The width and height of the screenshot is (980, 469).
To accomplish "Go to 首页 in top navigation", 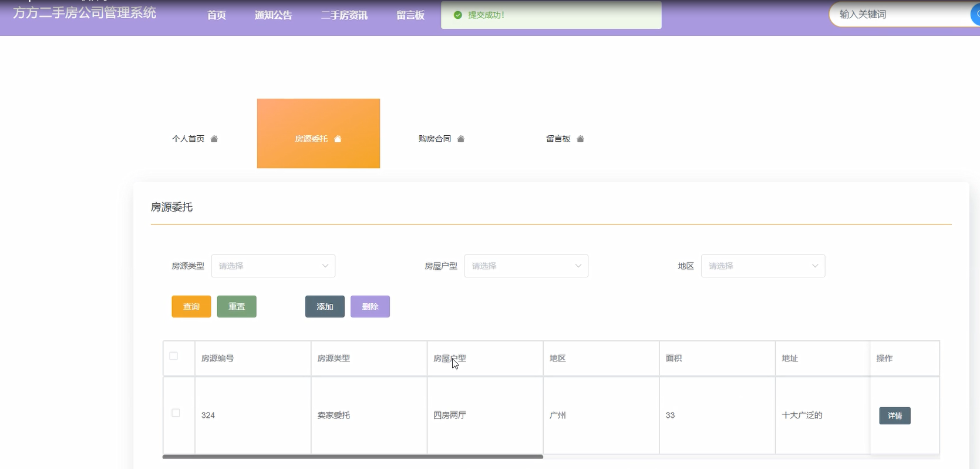I will point(217,15).
